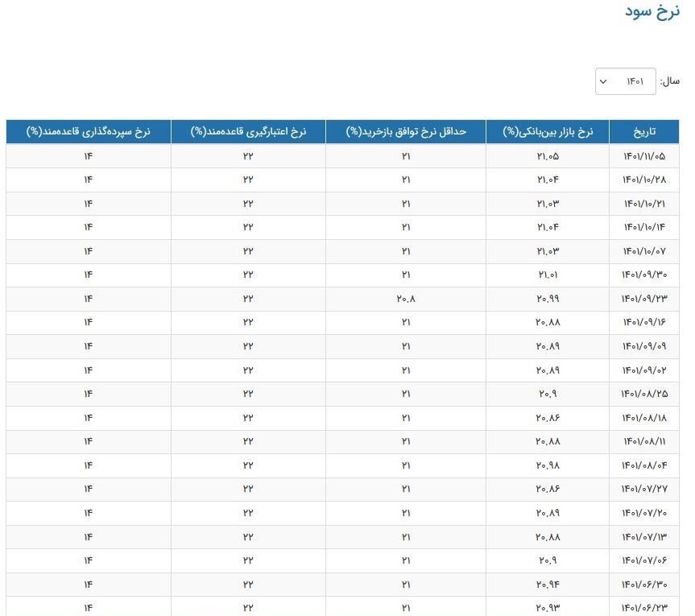Select the date cell ۱۴۰۱/۰۶/۳۰
This screenshot has height=616, width=695.
point(643,585)
